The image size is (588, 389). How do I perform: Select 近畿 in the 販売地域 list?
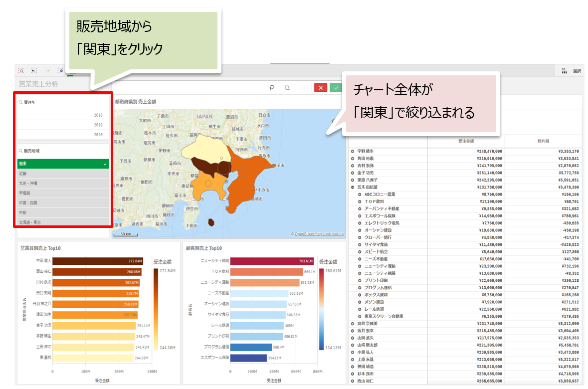(63, 174)
